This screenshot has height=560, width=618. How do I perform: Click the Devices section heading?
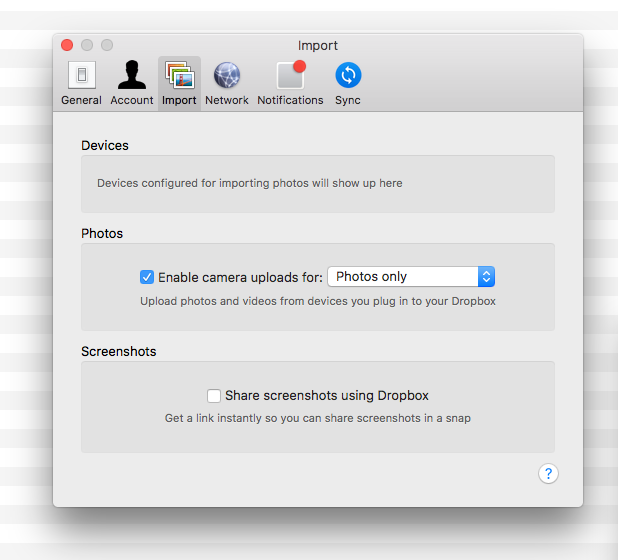click(105, 145)
